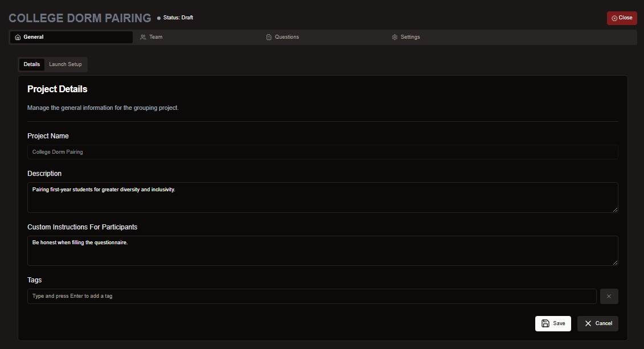Click Custom Instructions For Participants label
The image size is (644, 349).
(x=82, y=227)
